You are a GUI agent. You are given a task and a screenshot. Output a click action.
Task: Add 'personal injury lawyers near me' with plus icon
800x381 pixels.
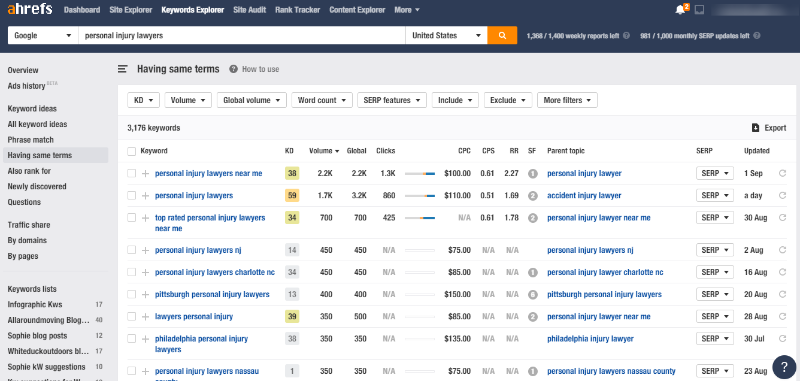click(x=145, y=173)
